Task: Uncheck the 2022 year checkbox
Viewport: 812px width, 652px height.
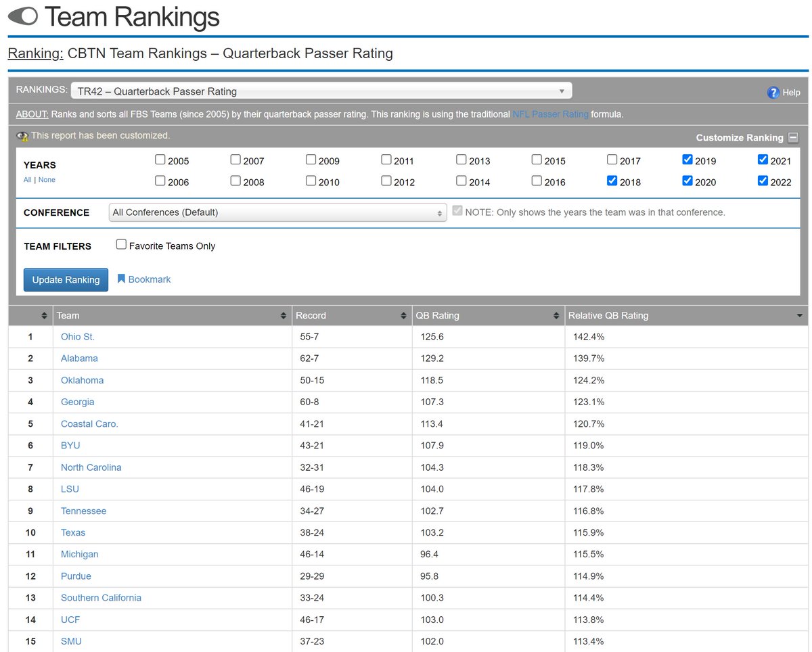Action: pos(763,181)
